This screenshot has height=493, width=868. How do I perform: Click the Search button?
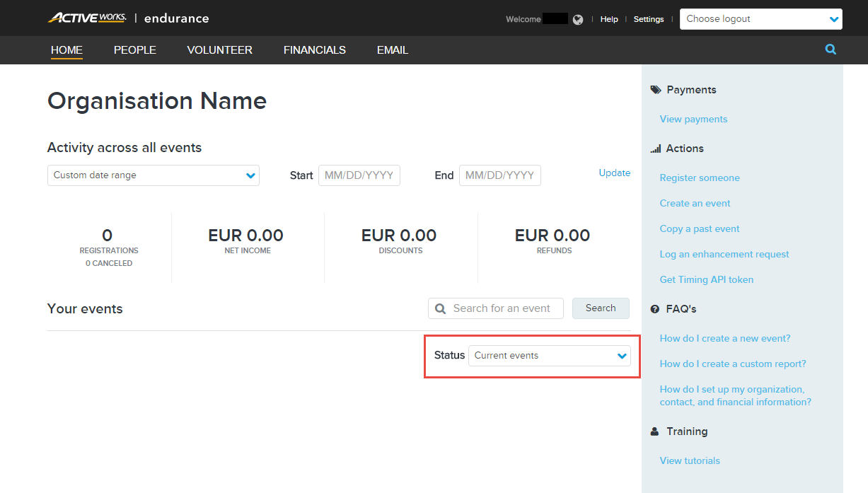click(601, 308)
